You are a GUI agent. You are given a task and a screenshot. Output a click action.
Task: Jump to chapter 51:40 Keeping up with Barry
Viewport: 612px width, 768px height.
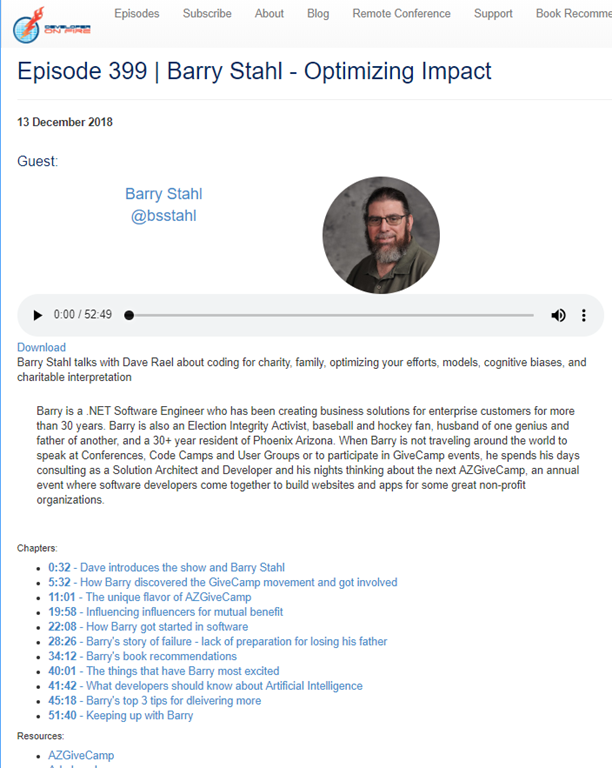click(120, 715)
